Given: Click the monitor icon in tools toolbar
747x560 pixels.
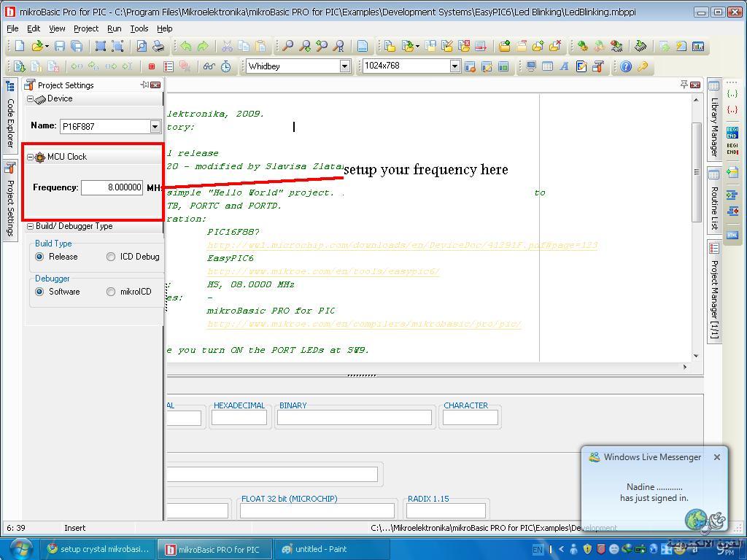Looking at the screenshot, I should (x=531, y=66).
